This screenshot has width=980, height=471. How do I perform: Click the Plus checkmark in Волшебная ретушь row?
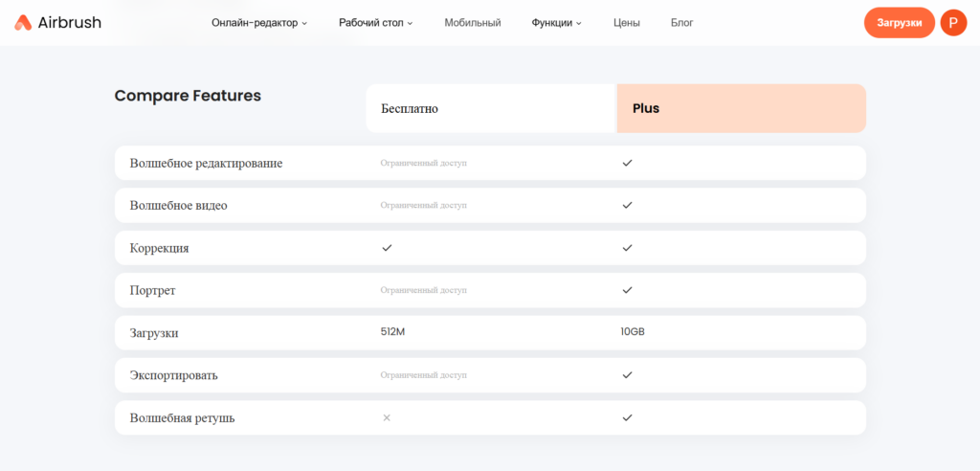pyautogui.click(x=628, y=417)
